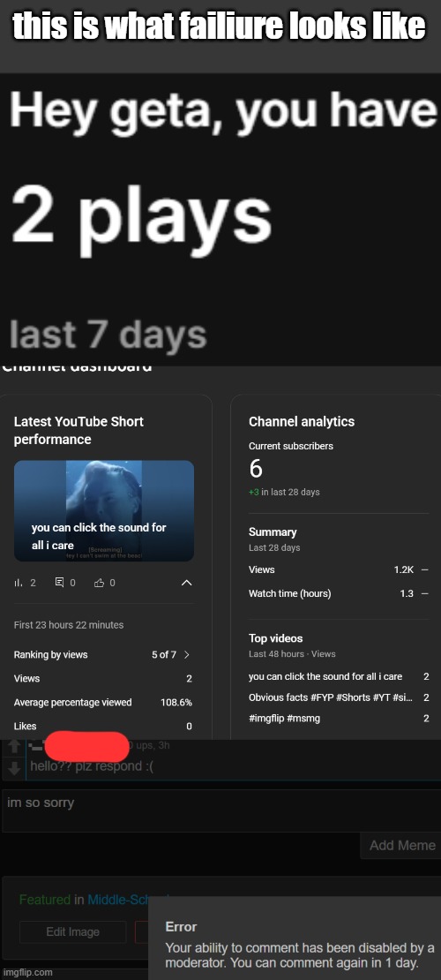Click the Views row in Summary
This screenshot has width=441, height=980.
[x=339, y=569]
